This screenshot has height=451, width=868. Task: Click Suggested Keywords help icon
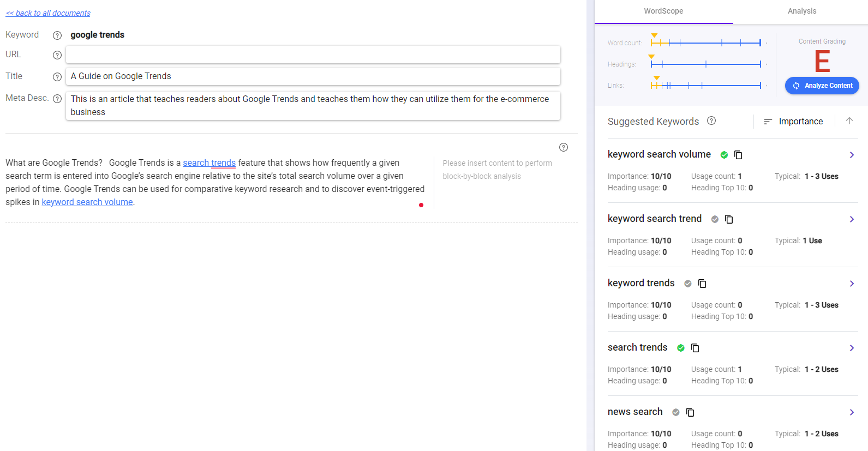pyautogui.click(x=711, y=121)
